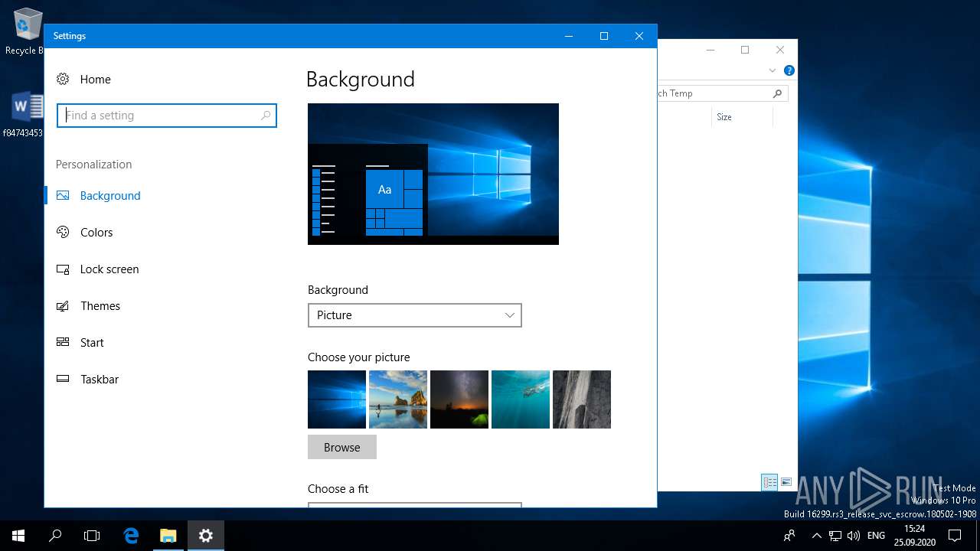Choose the gray cliff wallpaper thumbnail
The height and width of the screenshot is (551, 980).
tap(582, 399)
